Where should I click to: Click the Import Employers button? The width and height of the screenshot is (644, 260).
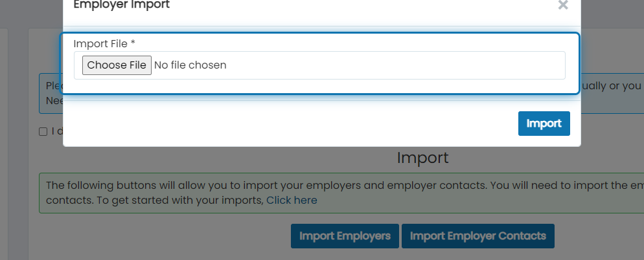coord(345,236)
